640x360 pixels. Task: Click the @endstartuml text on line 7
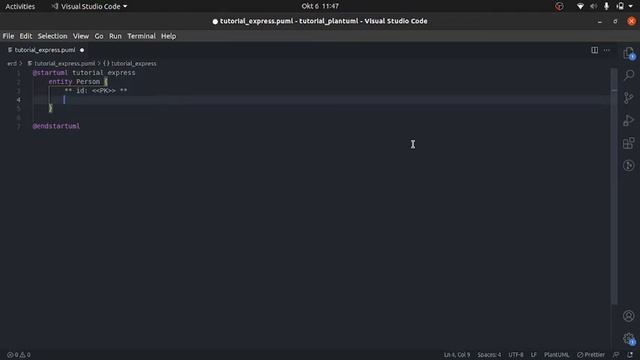tap(56, 126)
